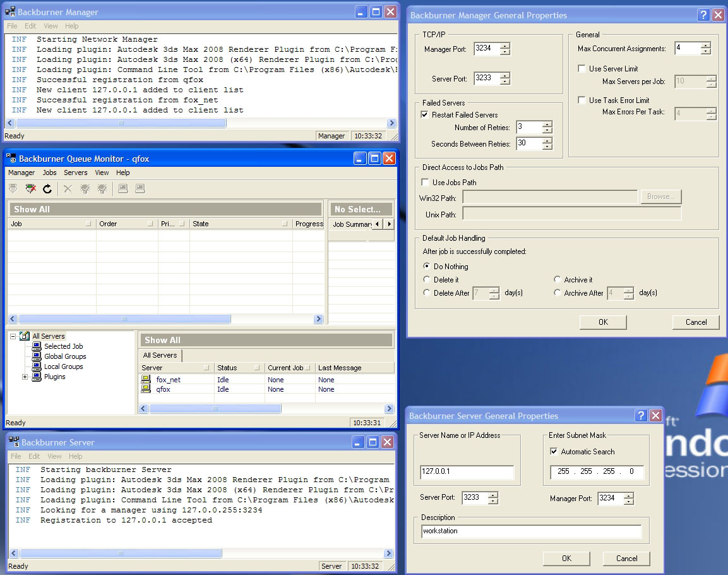Click the Backburner Server log horizontal scrollbar
This screenshot has width=728, height=575.
[x=201, y=553]
